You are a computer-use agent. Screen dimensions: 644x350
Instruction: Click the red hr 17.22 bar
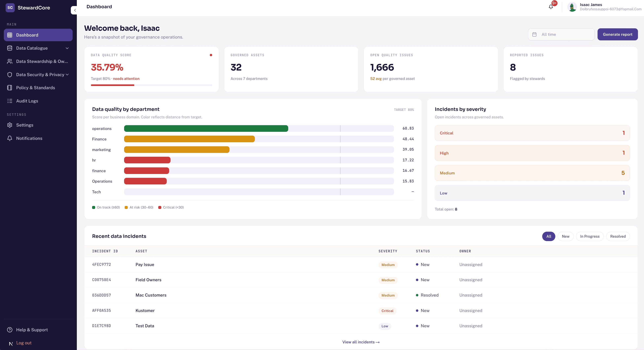pos(147,160)
